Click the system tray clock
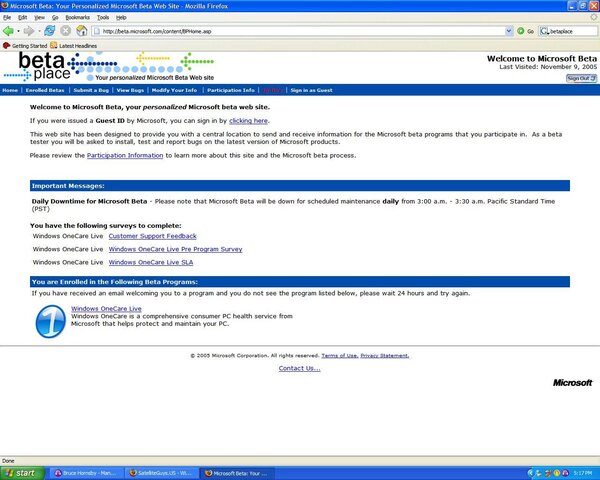 (583, 473)
